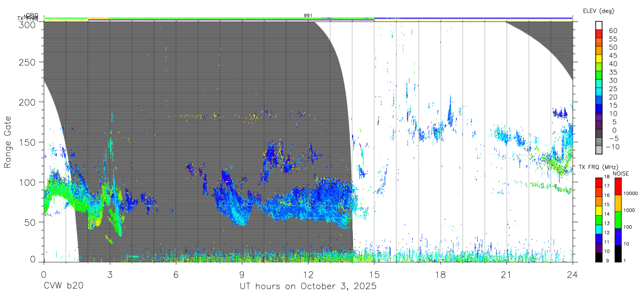Click the 'CPID' label at top left
This screenshot has height=297, width=644.
pyautogui.click(x=32, y=16)
